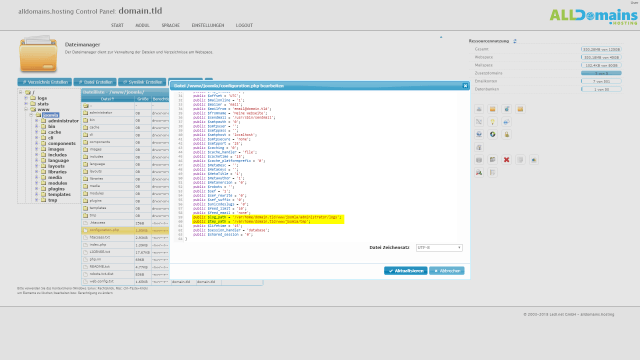Open the START menu item
The width and height of the screenshot is (640, 360).
117,25
